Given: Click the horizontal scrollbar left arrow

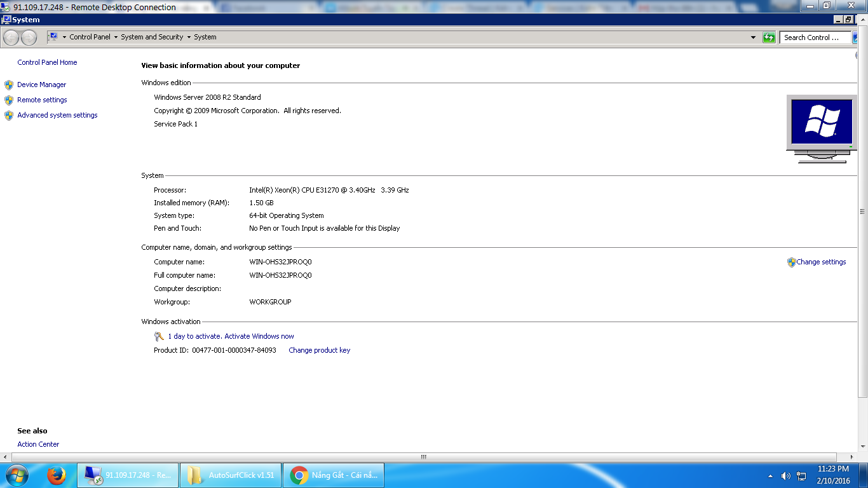Looking at the screenshot, I should 5,457.
